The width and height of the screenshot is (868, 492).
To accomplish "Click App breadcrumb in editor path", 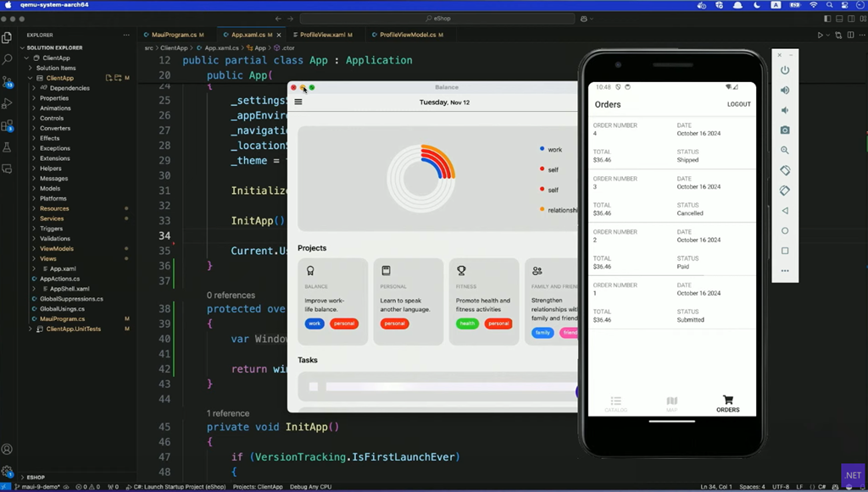I will (257, 48).
